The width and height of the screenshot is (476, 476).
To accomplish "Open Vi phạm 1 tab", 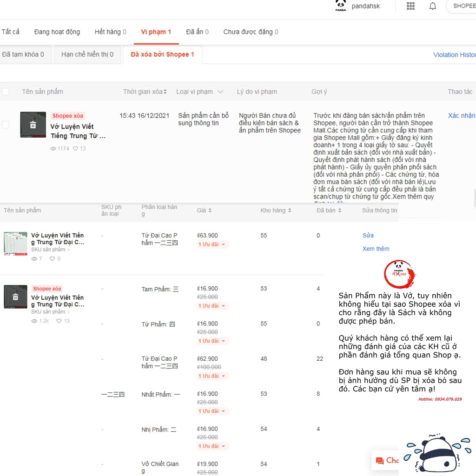I will pyautogui.click(x=156, y=32).
